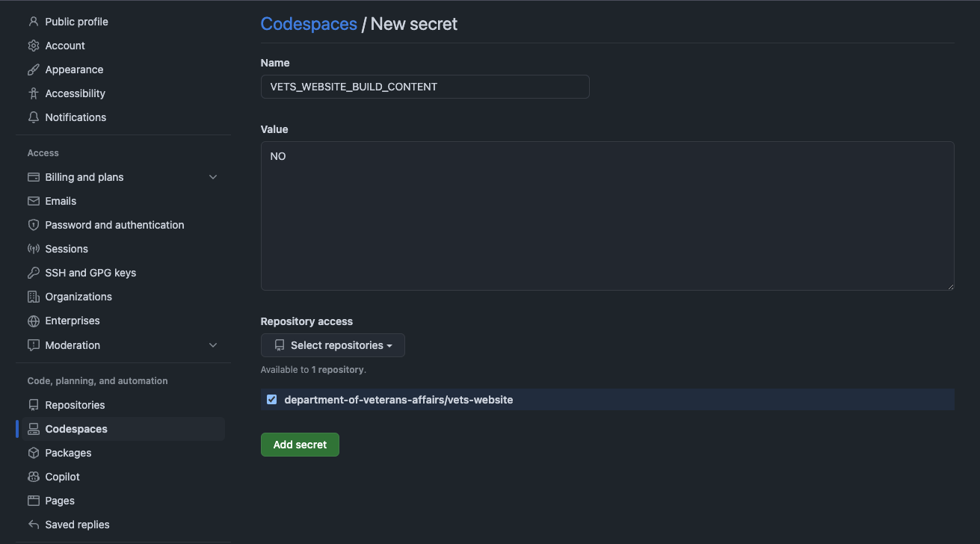Open Saved replies in sidebar
This screenshot has width=980, height=544.
[x=77, y=525]
